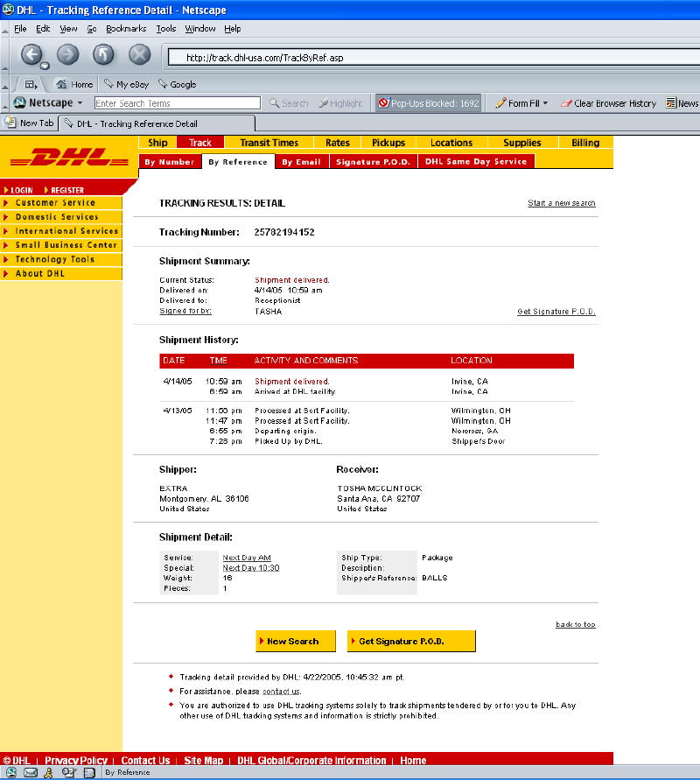Stop page loading with the Stop icon
The image size is (700, 780).
click(x=140, y=54)
